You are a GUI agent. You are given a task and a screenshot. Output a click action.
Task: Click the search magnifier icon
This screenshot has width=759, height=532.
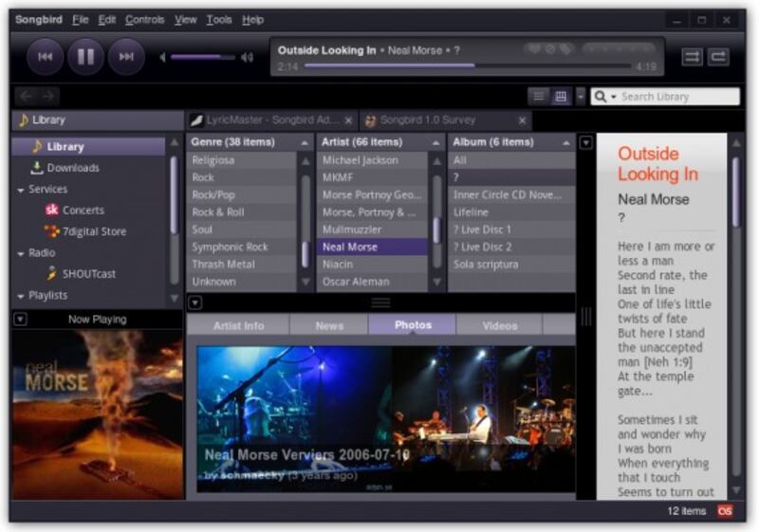coord(601,97)
